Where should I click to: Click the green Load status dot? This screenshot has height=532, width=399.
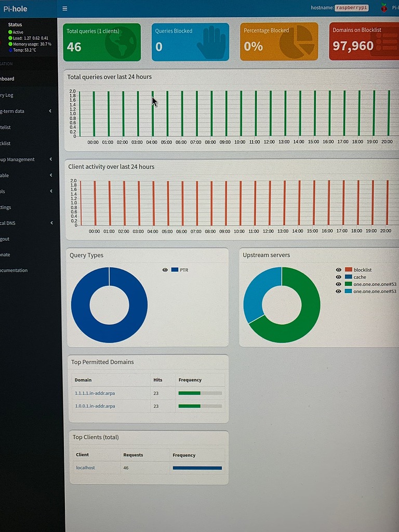point(10,38)
